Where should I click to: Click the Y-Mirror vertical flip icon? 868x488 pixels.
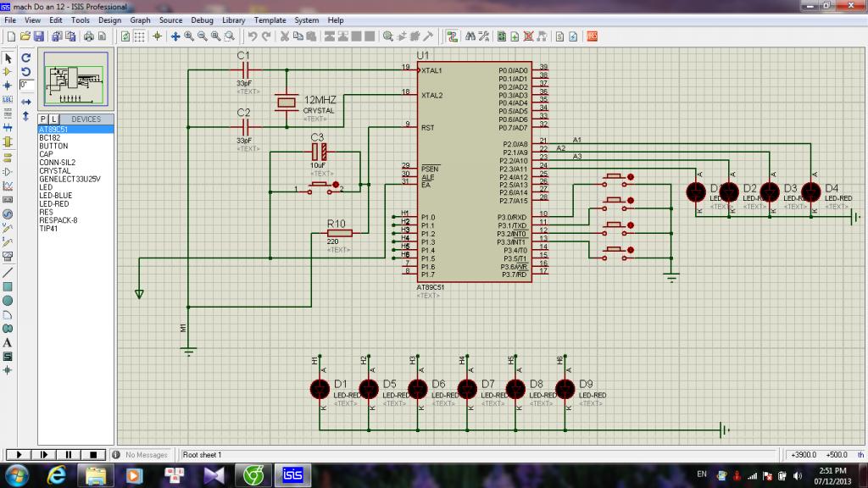(26, 115)
